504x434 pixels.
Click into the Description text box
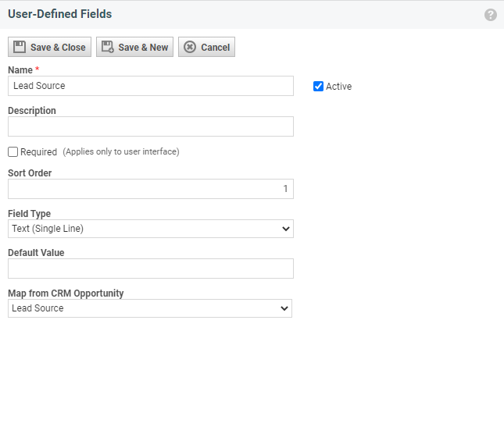pos(150,126)
